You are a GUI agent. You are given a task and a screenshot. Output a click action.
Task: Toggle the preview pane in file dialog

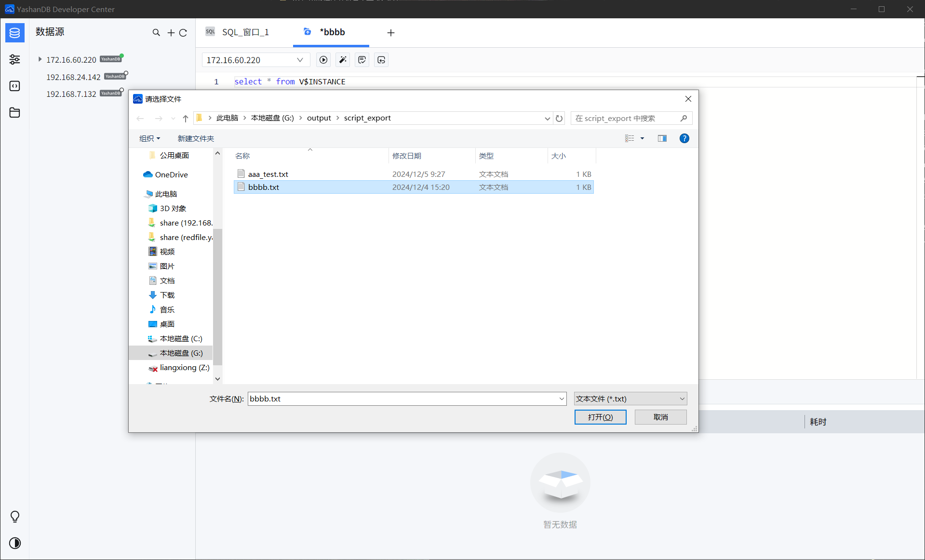pos(662,138)
